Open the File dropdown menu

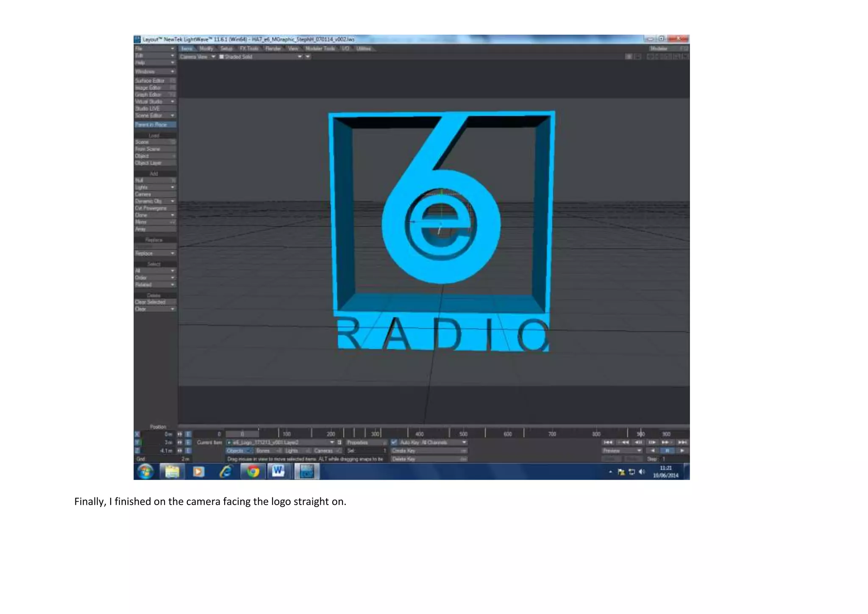155,49
